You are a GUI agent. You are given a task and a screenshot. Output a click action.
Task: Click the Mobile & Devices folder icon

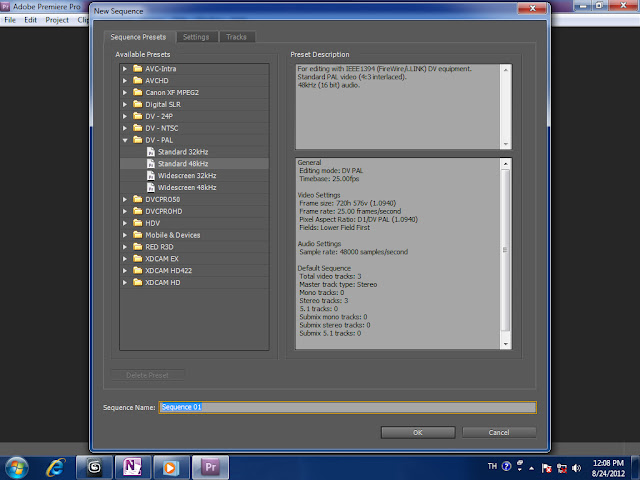[138, 235]
